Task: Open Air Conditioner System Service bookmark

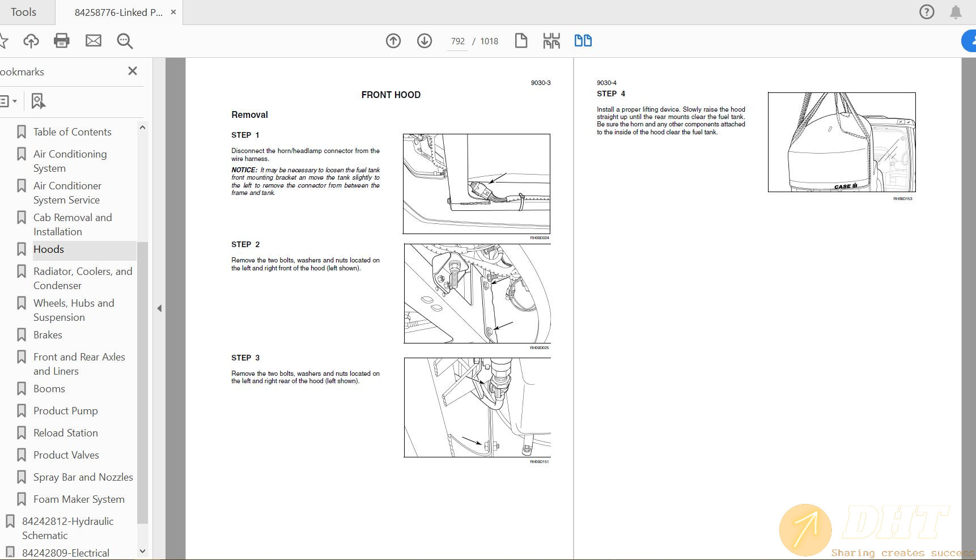Action: [67, 193]
